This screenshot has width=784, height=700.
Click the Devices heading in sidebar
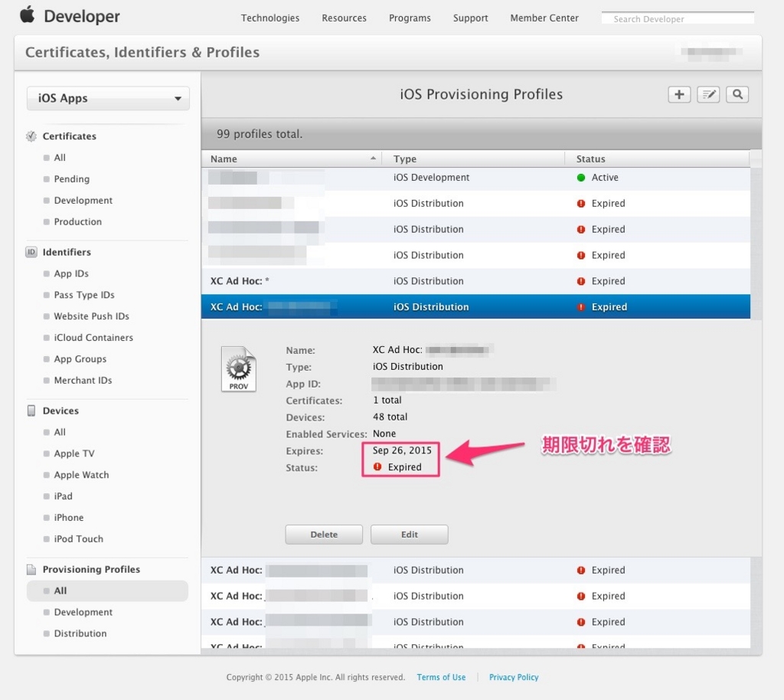coord(60,411)
